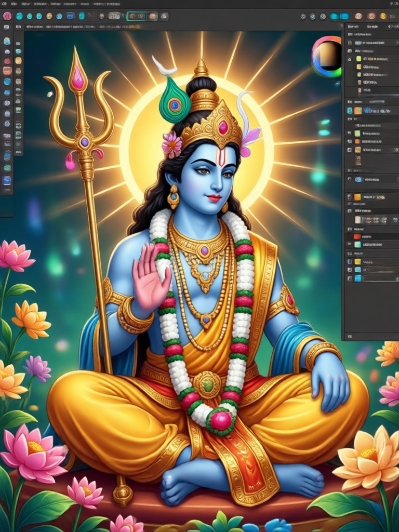
Task: Toggle the checkbox beside the teal bottom-group layer
Action: [x=350, y=270]
